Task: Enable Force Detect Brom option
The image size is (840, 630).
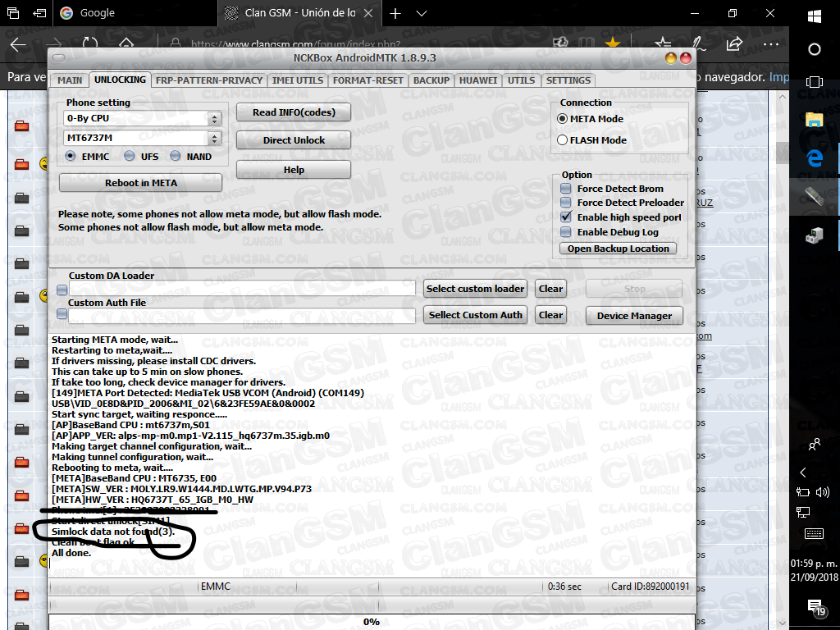Action: point(566,189)
